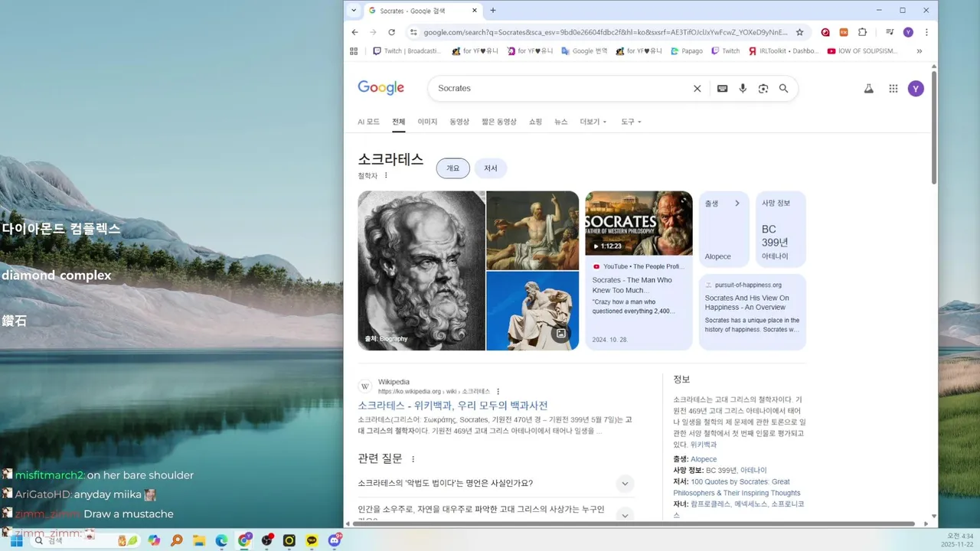The width and height of the screenshot is (980, 551).
Task: Reload the page with refresh icon
Action: [391, 32]
